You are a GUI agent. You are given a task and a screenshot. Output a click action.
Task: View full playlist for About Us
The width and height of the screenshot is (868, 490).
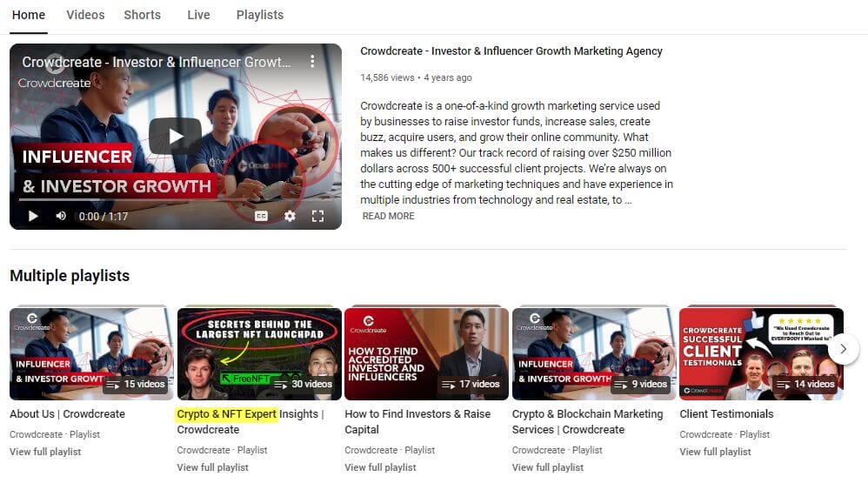(x=45, y=452)
